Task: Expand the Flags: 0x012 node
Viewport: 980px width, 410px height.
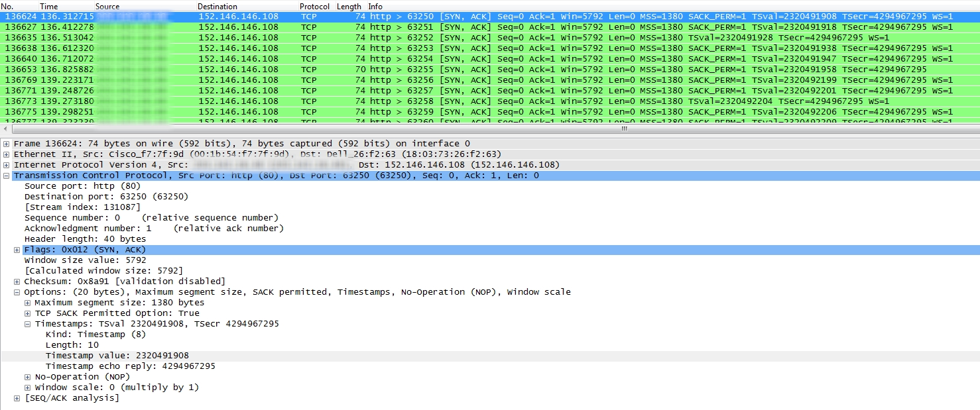Action: [x=17, y=250]
